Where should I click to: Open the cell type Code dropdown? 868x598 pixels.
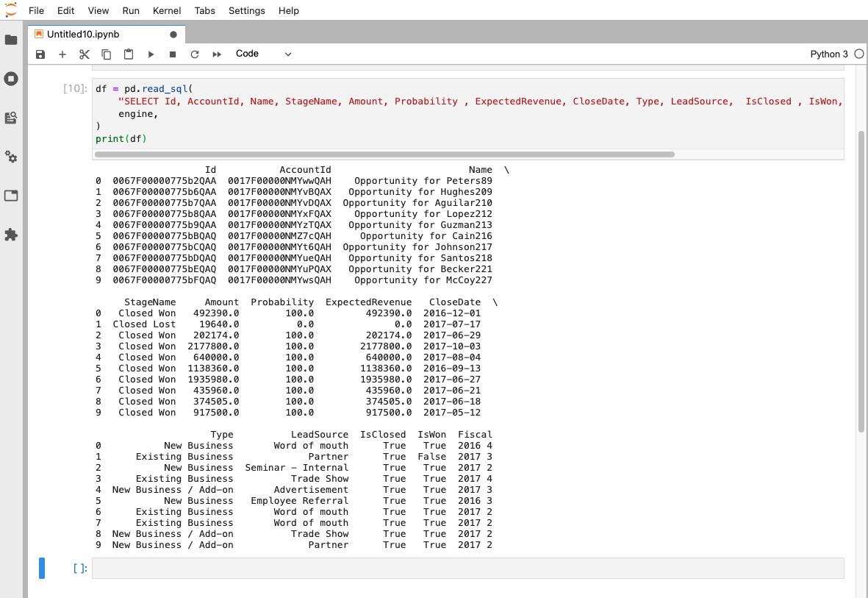[x=263, y=54]
